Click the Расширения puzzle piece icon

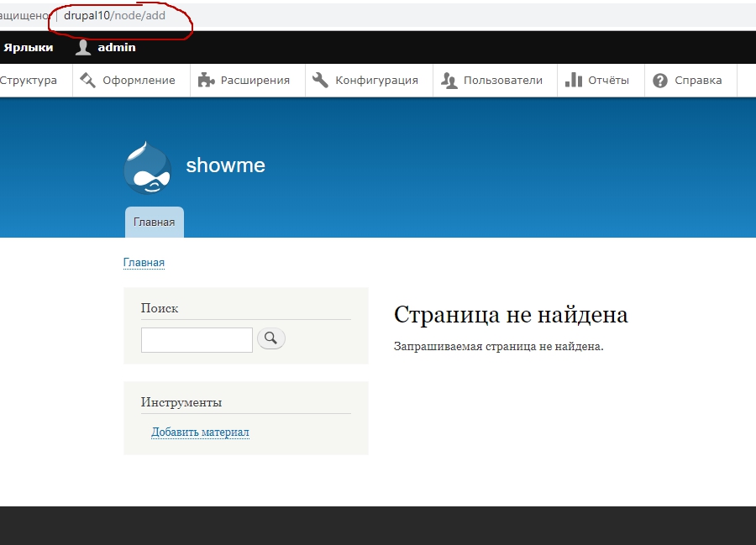(x=206, y=80)
